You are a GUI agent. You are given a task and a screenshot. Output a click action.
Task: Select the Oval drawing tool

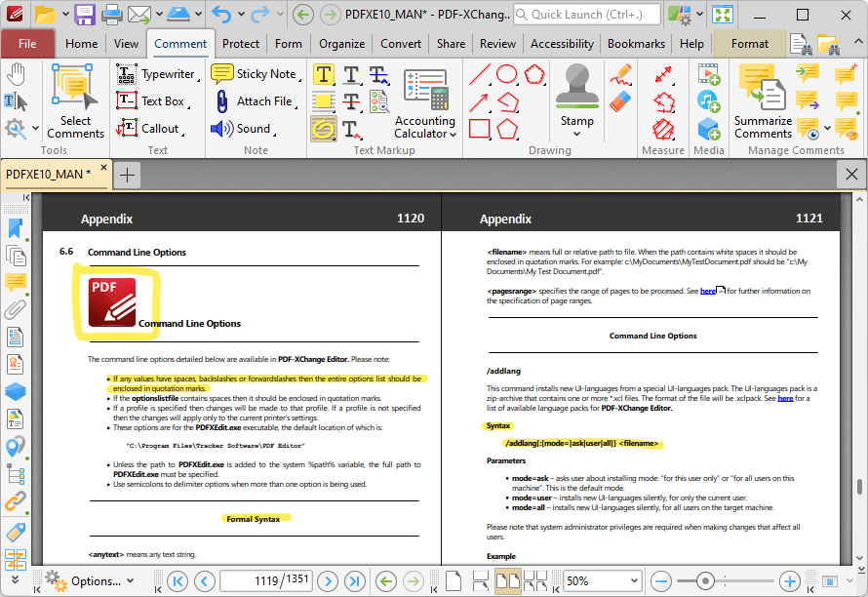(506, 74)
